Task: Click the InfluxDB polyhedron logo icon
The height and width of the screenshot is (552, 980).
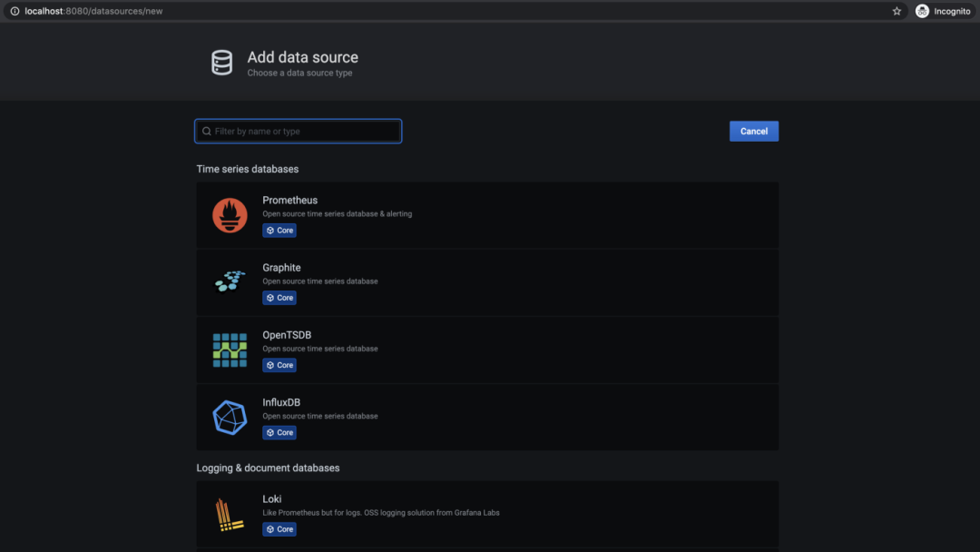Action: pos(230,418)
